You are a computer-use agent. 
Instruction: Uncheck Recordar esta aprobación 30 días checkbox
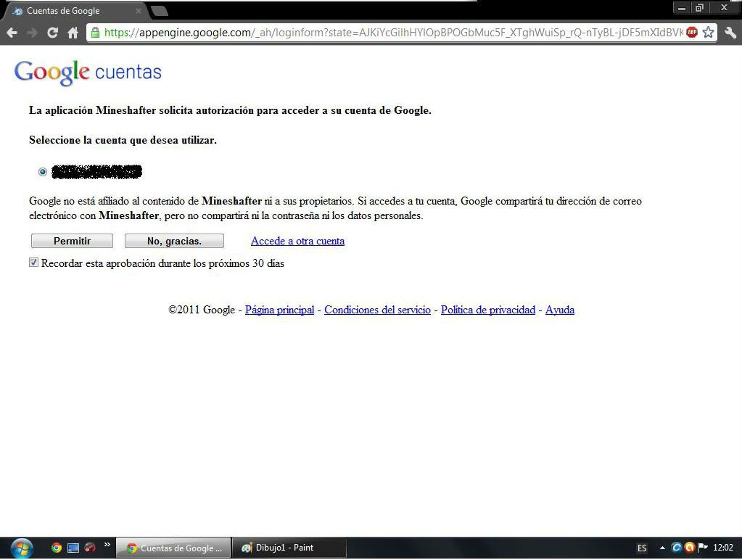tap(33, 263)
